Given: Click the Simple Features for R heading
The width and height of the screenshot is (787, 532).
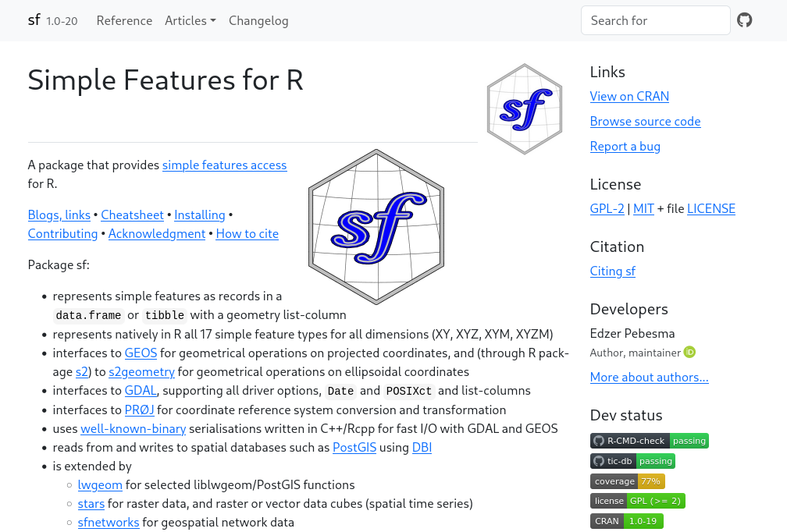Looking at the screenshot, I should click(x=166, y=80).
